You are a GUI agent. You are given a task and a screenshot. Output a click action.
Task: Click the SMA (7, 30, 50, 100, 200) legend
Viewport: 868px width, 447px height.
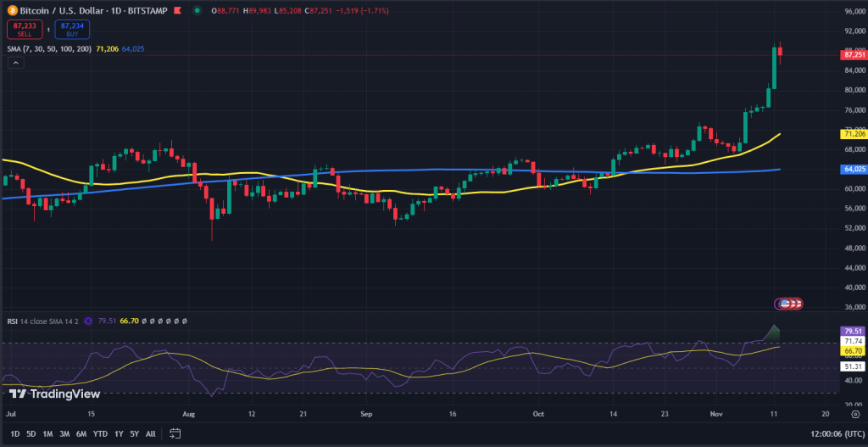(x=49, y=48)
